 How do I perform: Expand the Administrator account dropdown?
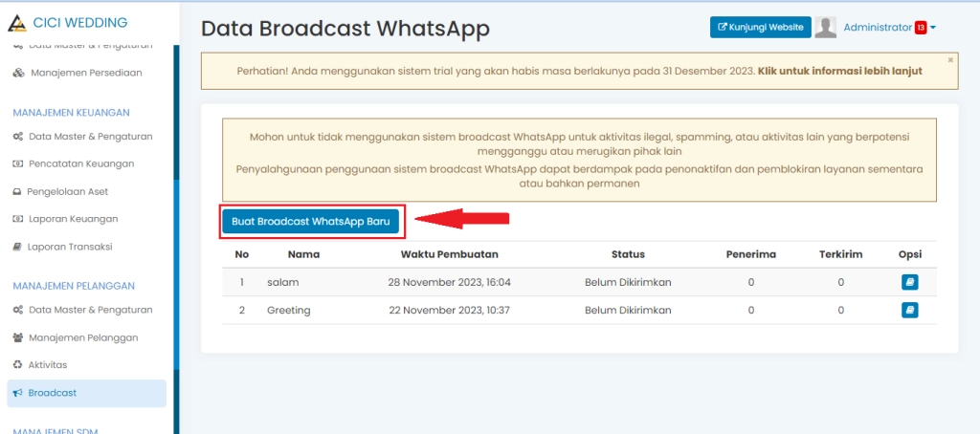coord(931,28)
